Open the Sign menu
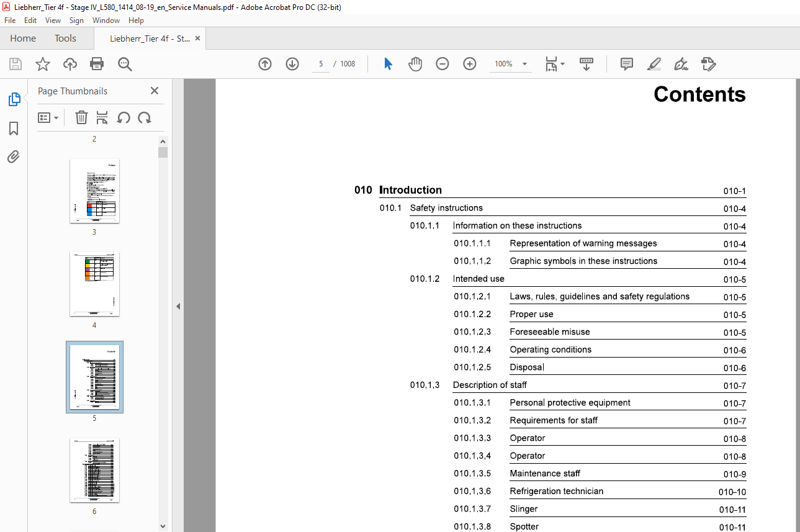This screenshot has width=800, height=532. (x=76, y=20)
